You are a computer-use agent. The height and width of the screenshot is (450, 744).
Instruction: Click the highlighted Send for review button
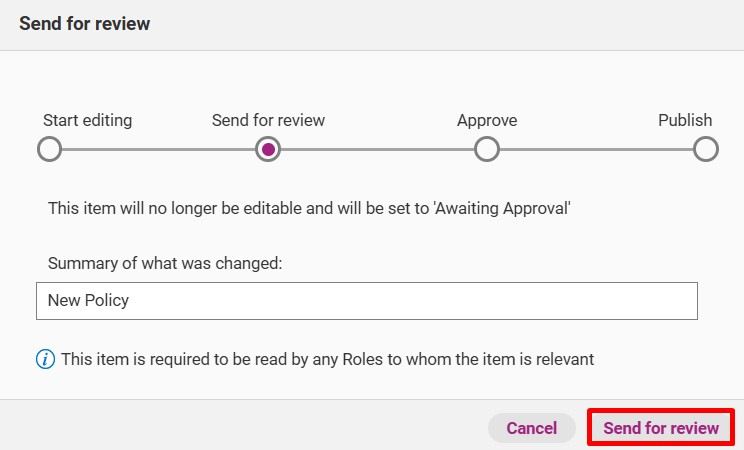(x=661, y=428)
